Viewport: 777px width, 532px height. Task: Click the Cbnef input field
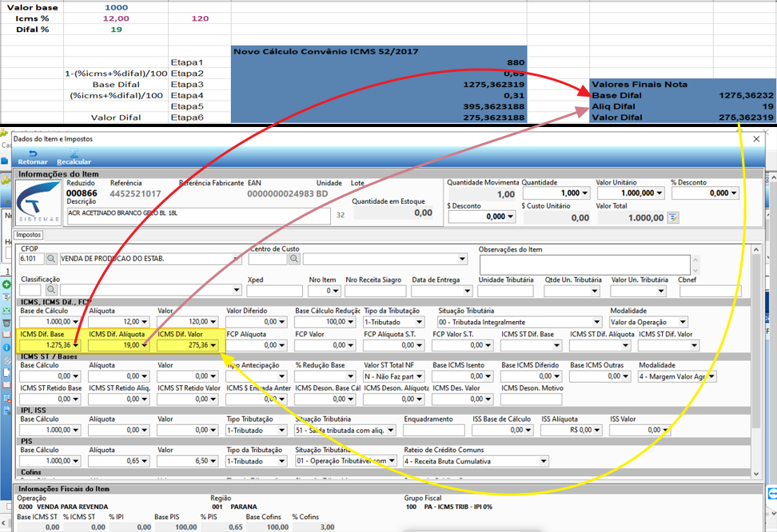[x=711, y=291]
